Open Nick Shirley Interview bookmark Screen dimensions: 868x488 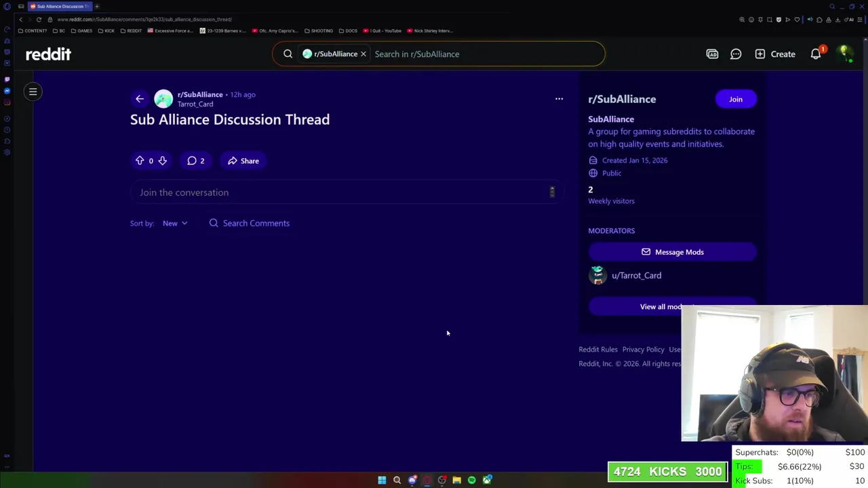[430, 30]
